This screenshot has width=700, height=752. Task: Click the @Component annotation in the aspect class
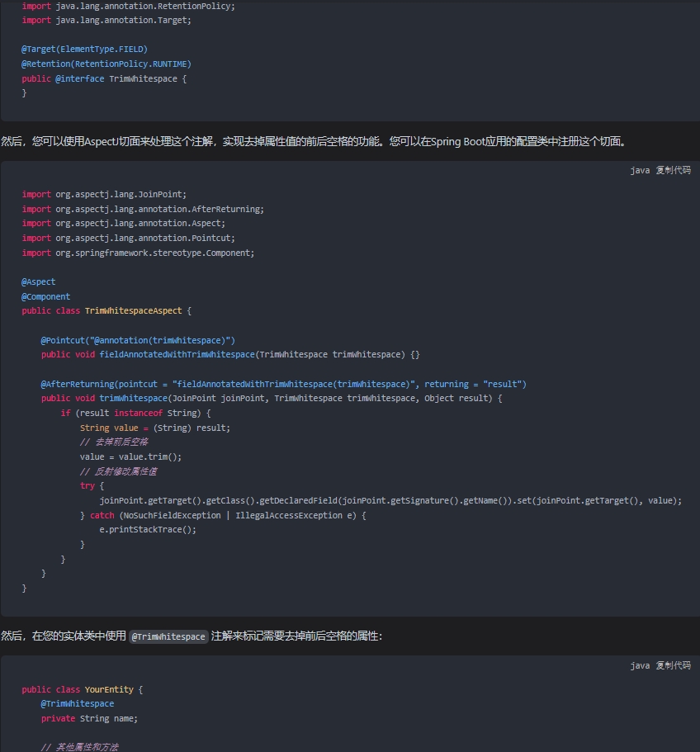pyautogui.click(x=46, y=297)
